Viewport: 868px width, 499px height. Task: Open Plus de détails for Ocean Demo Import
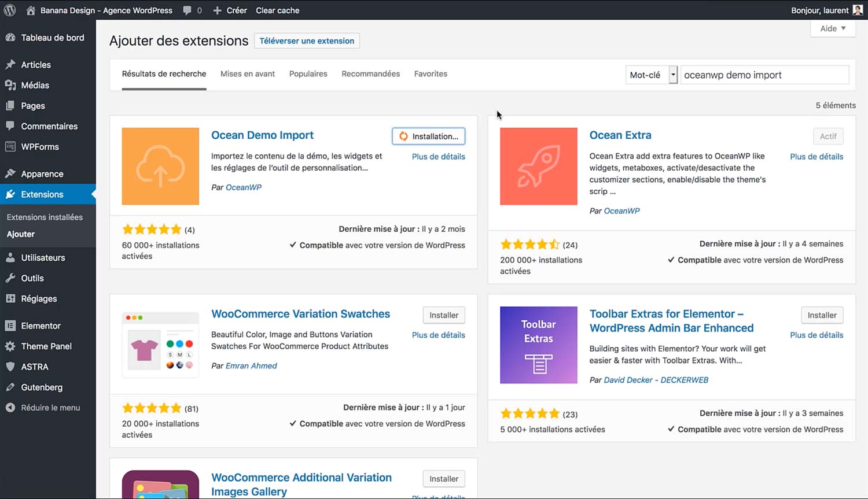439,157
